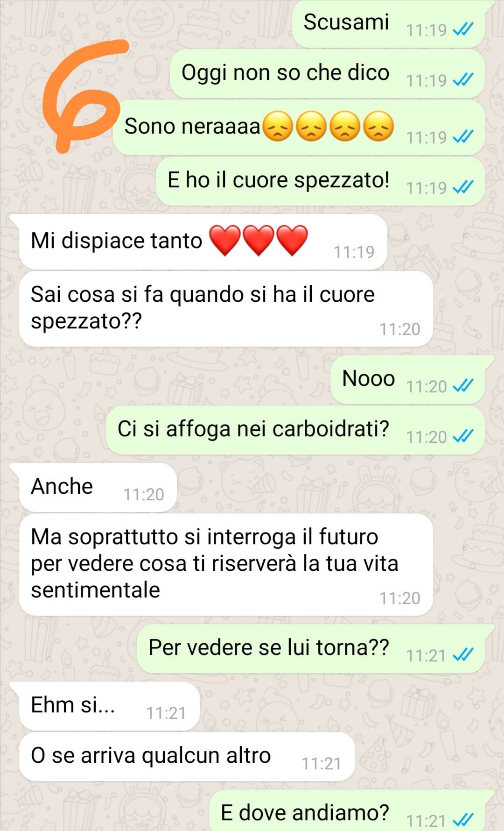Select the 'Ci si affoga nei carboidrati?' bubble

pyautogui.click(x=295, y=430)
